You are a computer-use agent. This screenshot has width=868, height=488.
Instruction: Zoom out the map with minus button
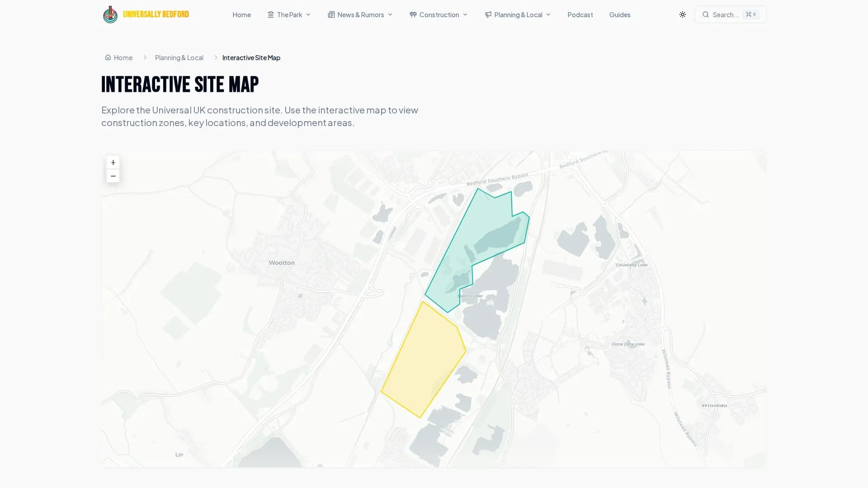click(113, 176)
